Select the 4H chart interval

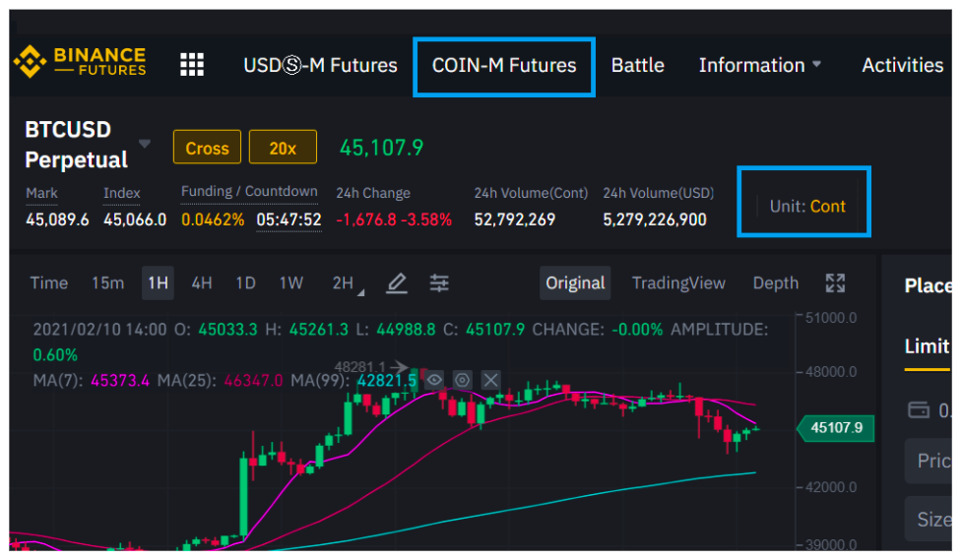202,283
